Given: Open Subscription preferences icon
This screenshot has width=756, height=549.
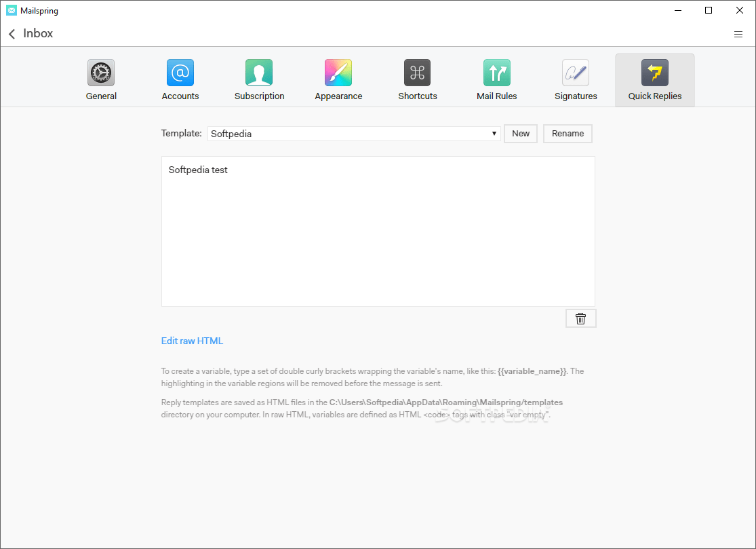Looking at the screenshot, I should pyautogui.click(x=259, y=73).
